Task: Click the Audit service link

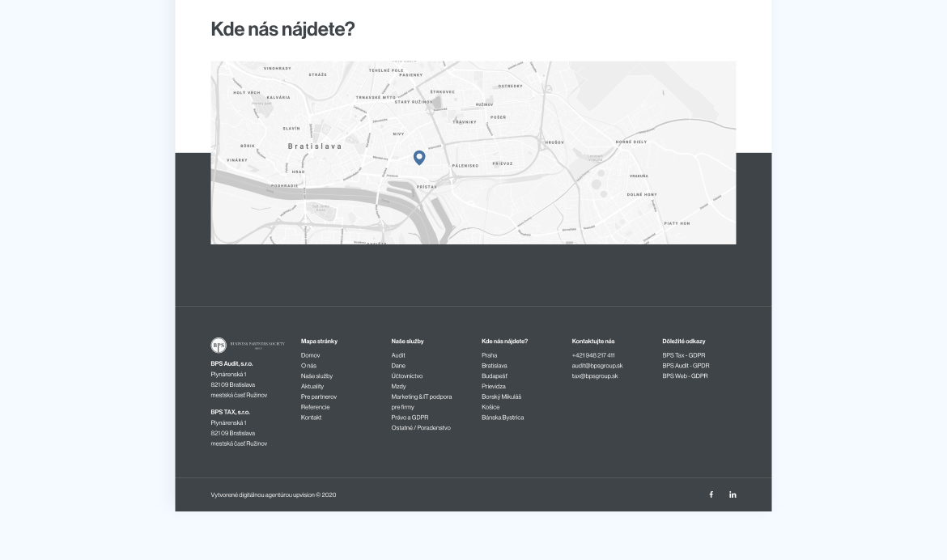Action: pos(398,355)
